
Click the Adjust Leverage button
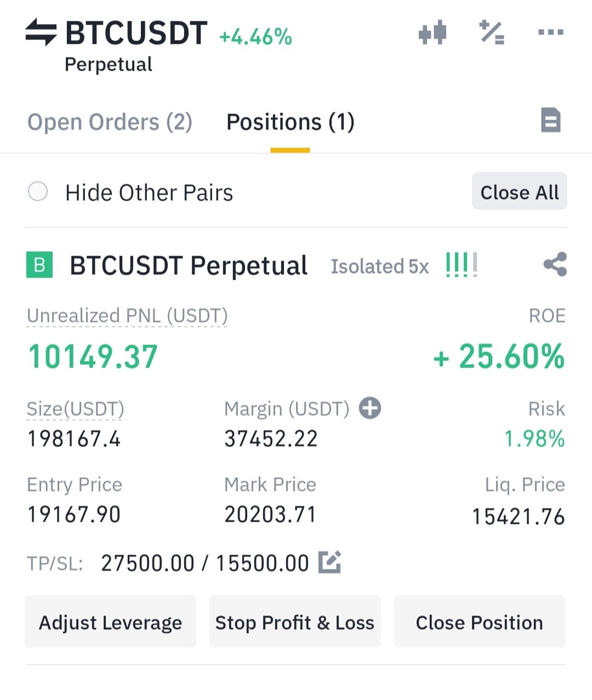tap(110, 622)
